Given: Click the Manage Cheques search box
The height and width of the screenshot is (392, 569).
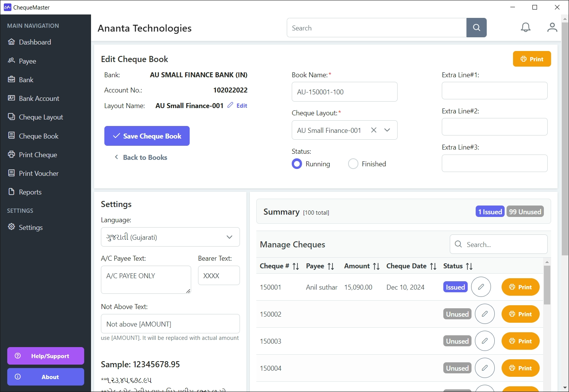Looking at the screenshot, I should coord(499,244).
